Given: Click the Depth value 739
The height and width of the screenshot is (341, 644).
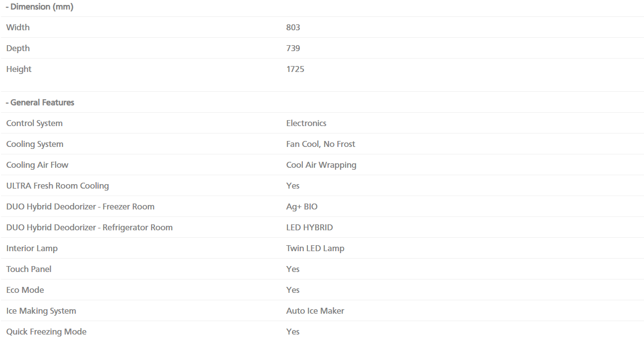Looking at the screenshot, I should (x=293, y=48).
